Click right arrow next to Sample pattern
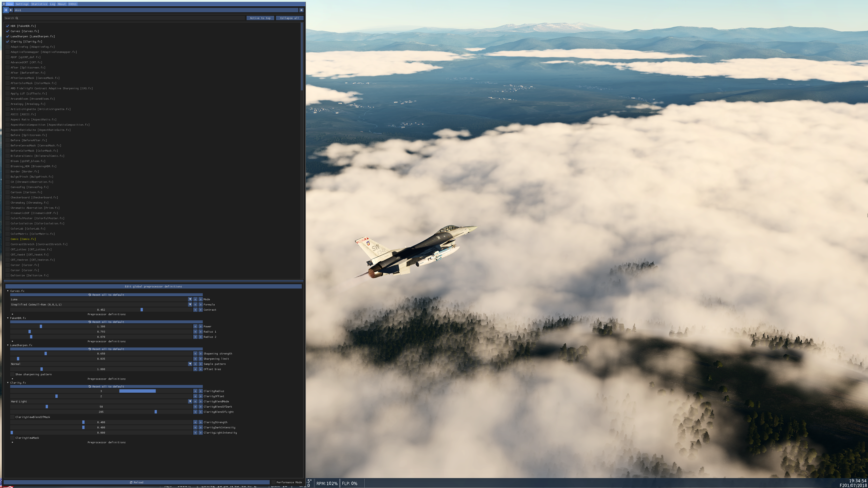The height and width of the screenshot is (488, 868). click(200, 364)
